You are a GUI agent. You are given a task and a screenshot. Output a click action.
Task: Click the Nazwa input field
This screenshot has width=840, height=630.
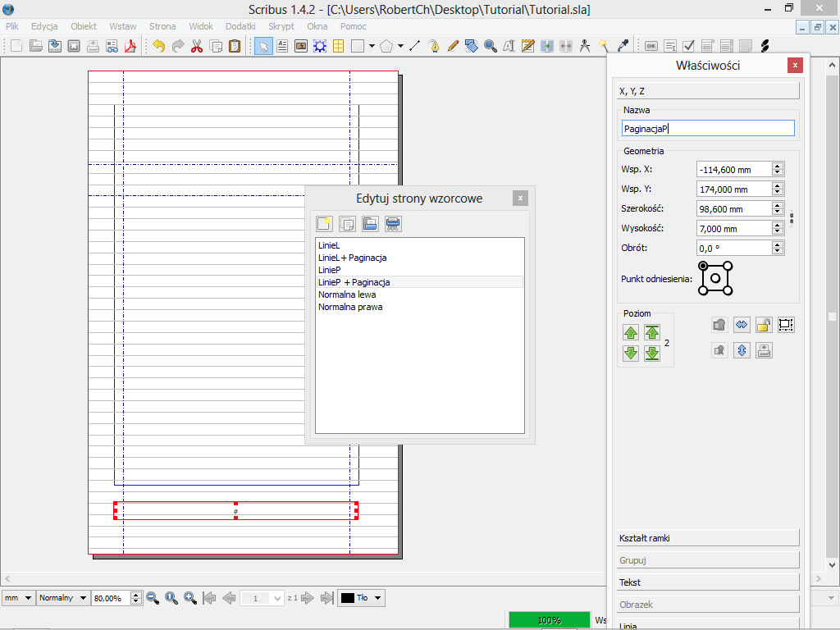click(x=708, y=129)
